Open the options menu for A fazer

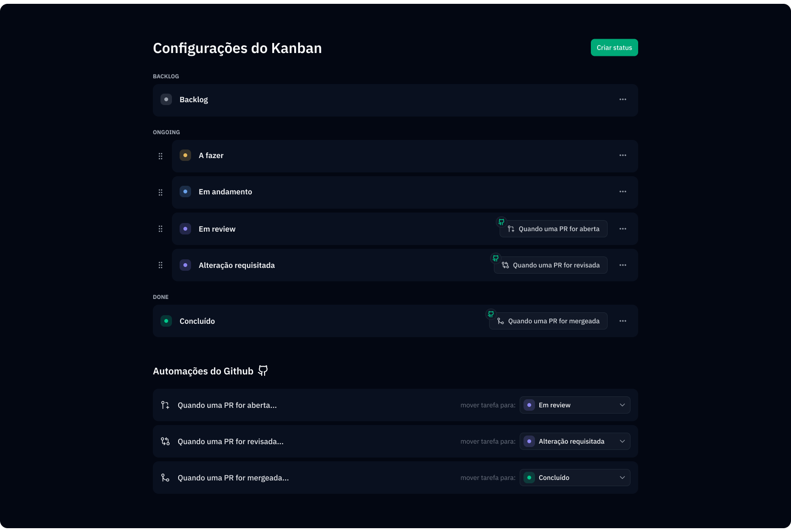tap(623, 155)
